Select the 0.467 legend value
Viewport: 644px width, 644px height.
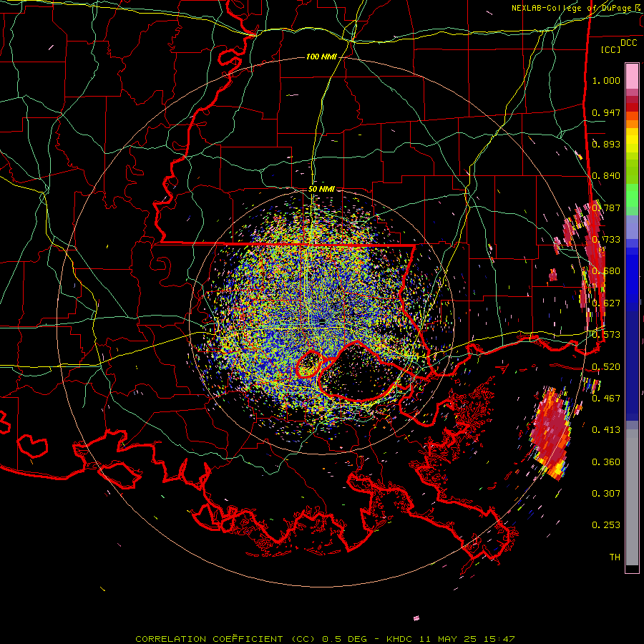point(606,398)
